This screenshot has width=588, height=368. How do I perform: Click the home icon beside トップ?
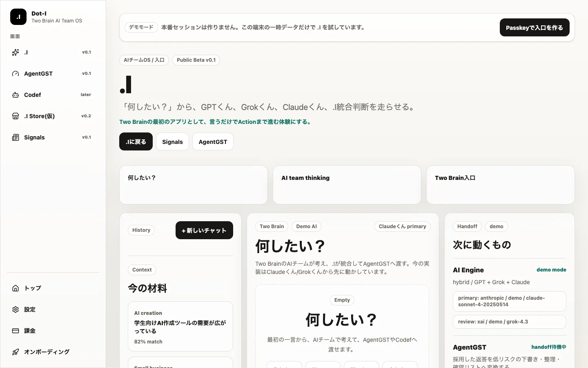16,288
